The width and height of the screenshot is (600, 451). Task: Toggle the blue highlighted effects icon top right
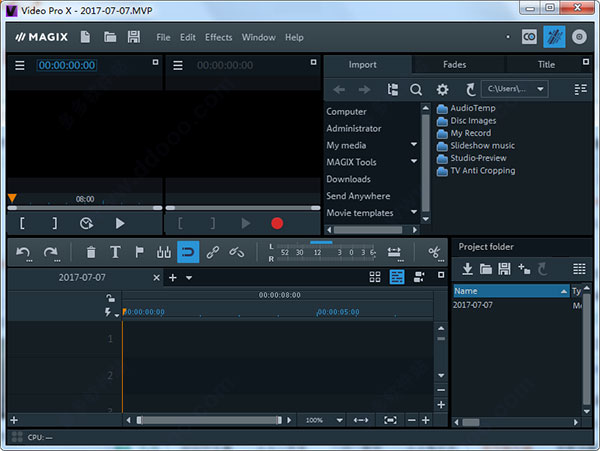point(554,37)
